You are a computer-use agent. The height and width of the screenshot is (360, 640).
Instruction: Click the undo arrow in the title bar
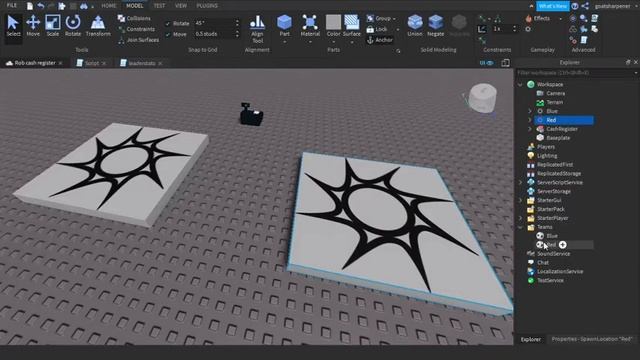tap(40, 6)
